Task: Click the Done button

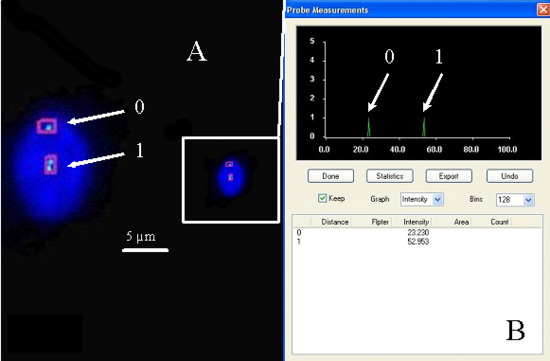Action: tap(330, 176)
